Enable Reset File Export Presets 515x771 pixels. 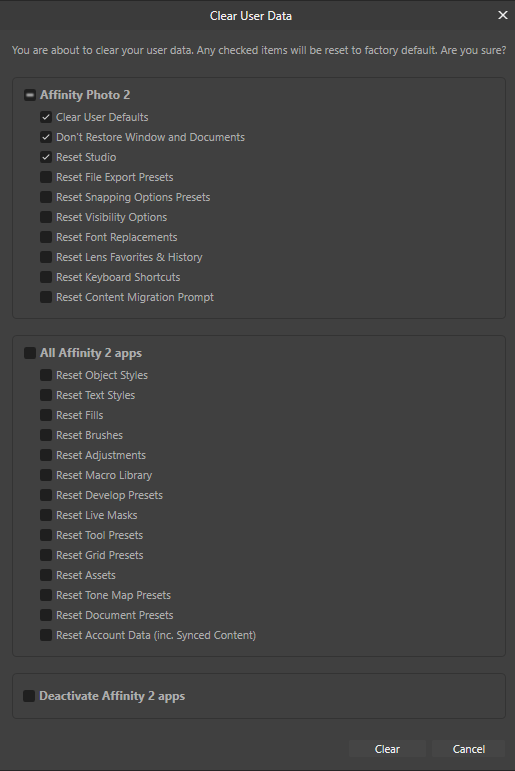pyautogui.click(x=46, y=177)
